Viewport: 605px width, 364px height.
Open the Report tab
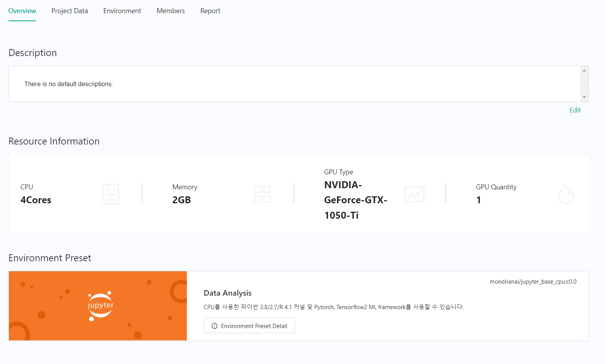pos(210,11)
